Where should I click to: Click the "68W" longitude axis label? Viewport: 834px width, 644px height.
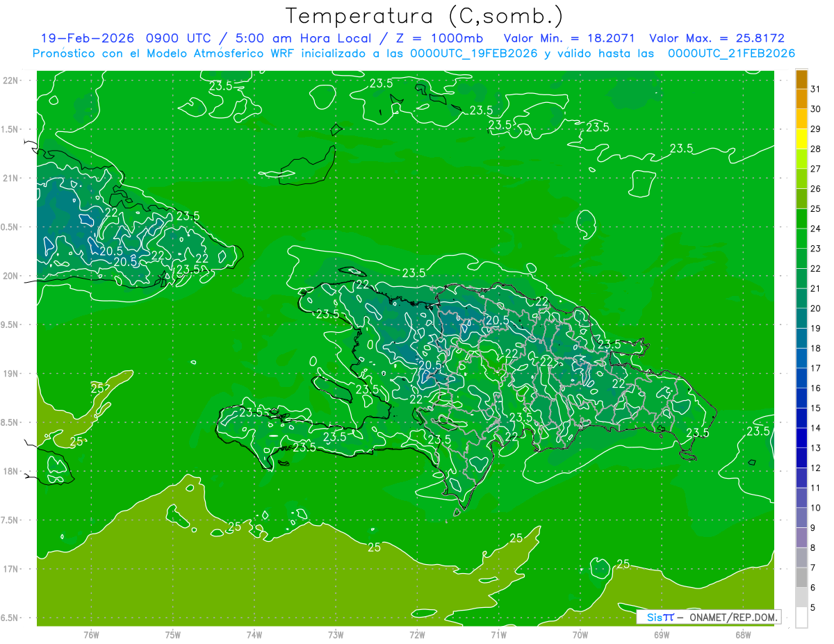743,635
